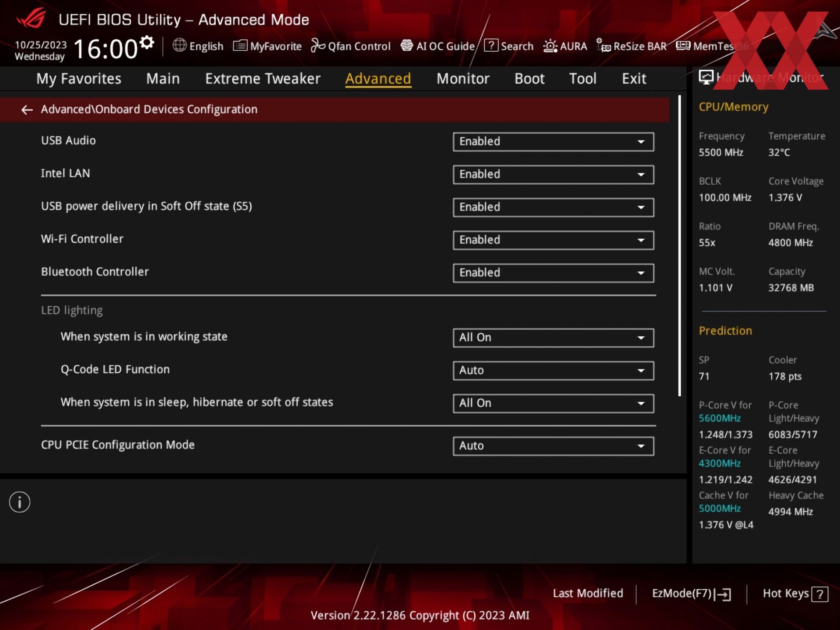Click the CPU/Memory heading

point(733,107)
